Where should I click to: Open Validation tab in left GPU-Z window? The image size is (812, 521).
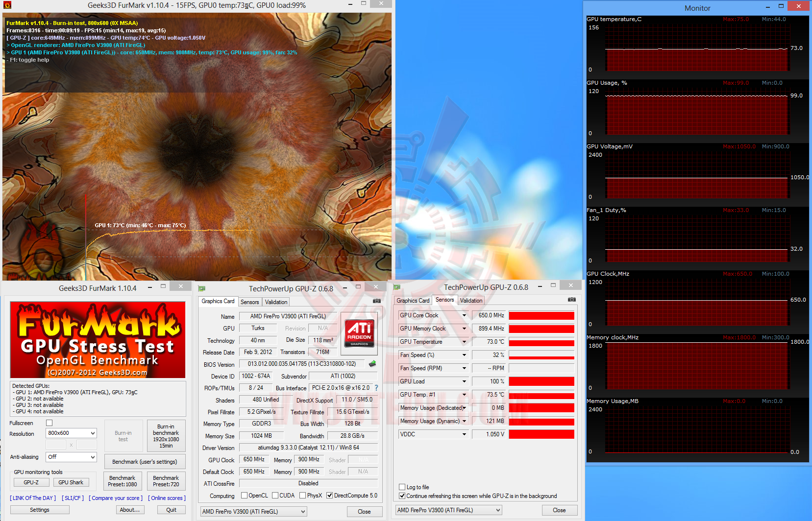tap(276, 302)
